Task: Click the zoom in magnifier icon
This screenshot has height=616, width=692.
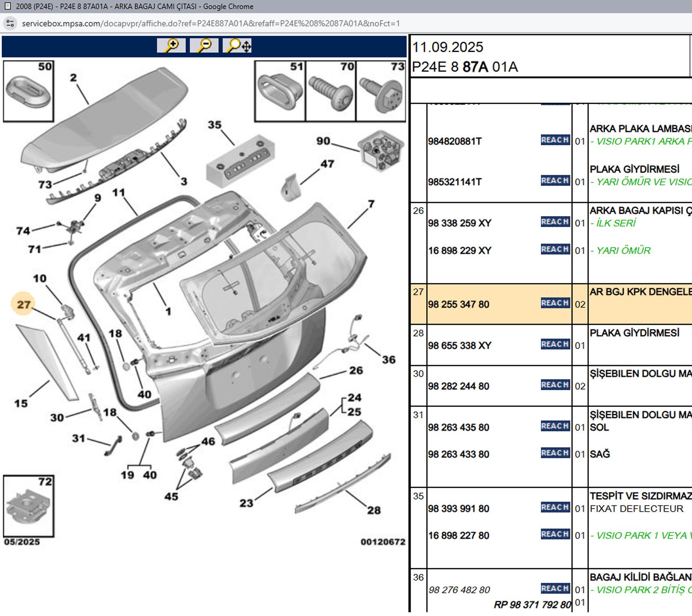Action: [x=171, y=45]
